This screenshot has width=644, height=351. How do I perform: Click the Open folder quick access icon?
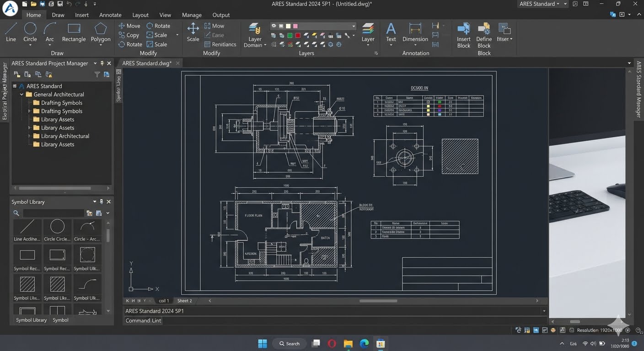33,4
